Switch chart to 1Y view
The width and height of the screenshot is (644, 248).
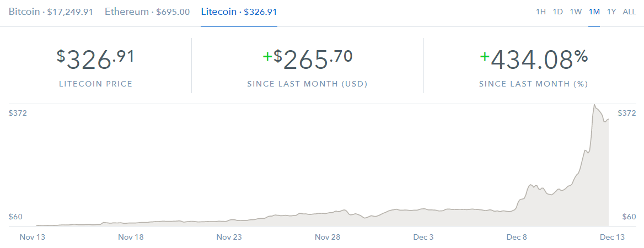[x=611, y=12]
